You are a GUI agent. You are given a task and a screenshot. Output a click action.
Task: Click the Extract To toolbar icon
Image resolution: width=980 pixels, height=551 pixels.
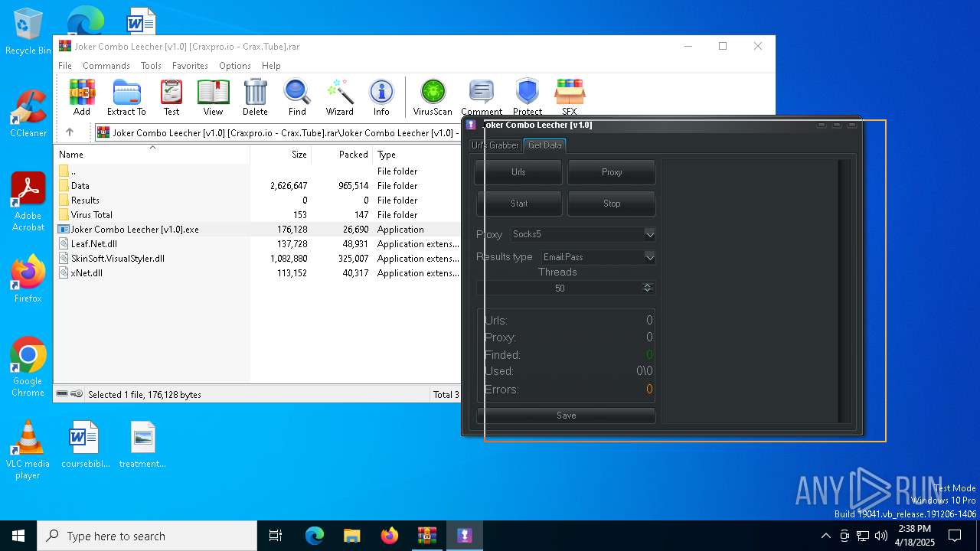point(126,97)
